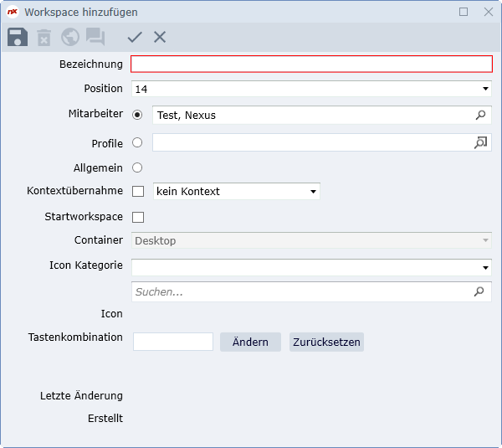Open the Position dropdown

[485, 89]
